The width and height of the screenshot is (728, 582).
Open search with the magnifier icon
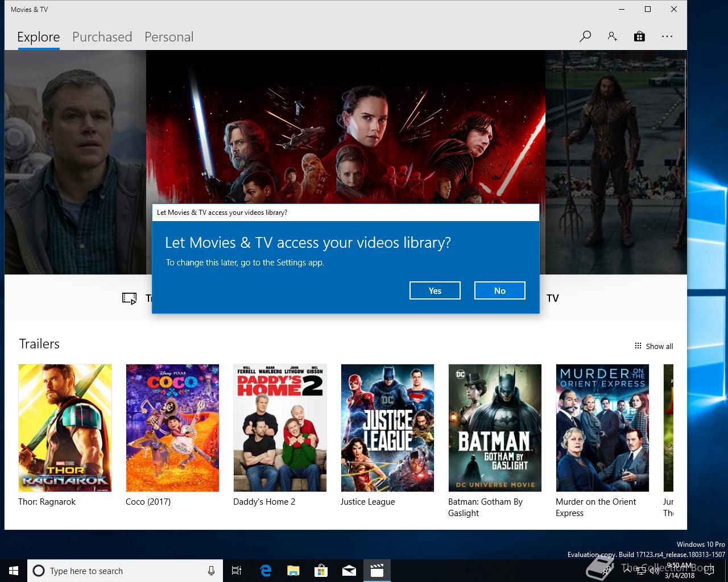[585, 36]
